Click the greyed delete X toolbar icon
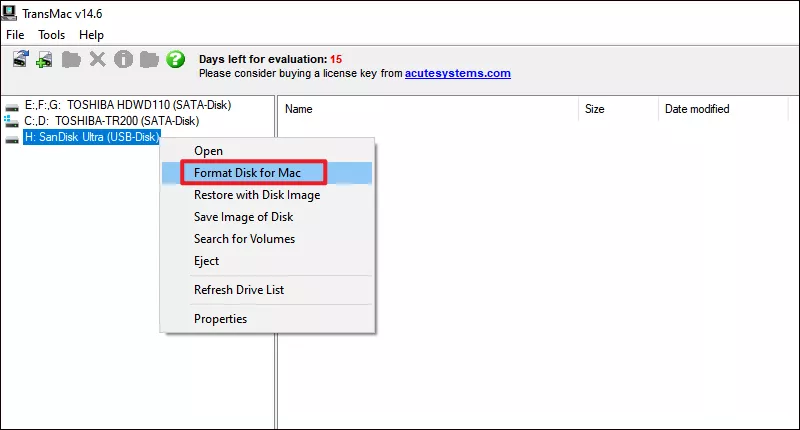This screenshot has height=430, width=800. tap(97, 59)
